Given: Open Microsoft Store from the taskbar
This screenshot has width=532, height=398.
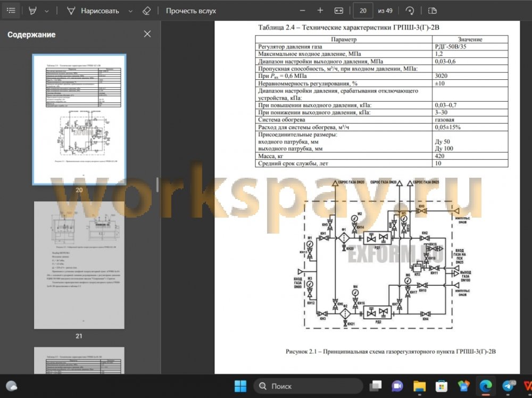Looking at the screenshot, I should [x=442, y=386].
